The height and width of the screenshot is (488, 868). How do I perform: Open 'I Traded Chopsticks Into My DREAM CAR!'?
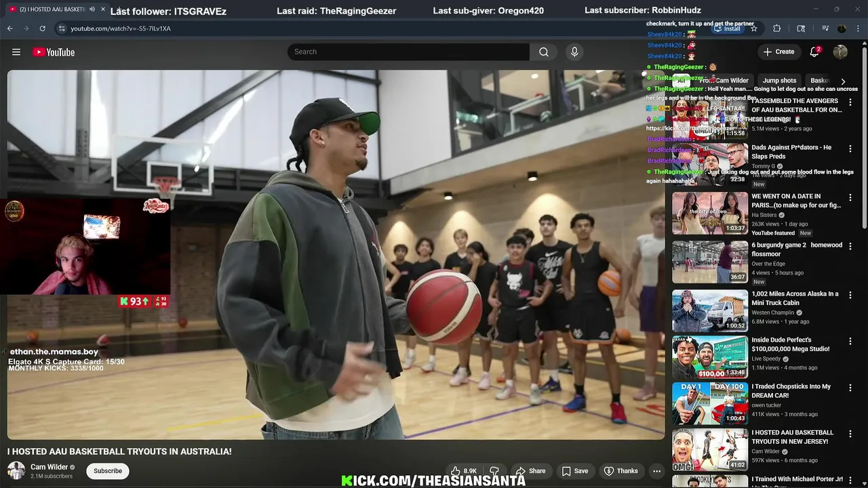791,390
